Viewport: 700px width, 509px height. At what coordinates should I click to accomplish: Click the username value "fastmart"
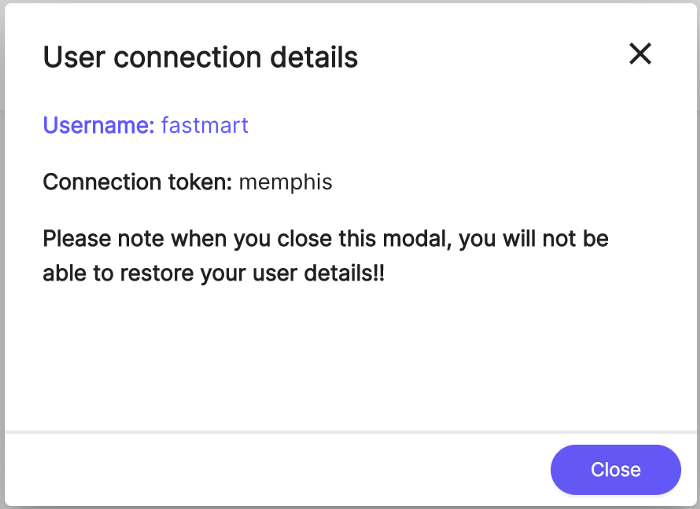[x=205, y=125]
